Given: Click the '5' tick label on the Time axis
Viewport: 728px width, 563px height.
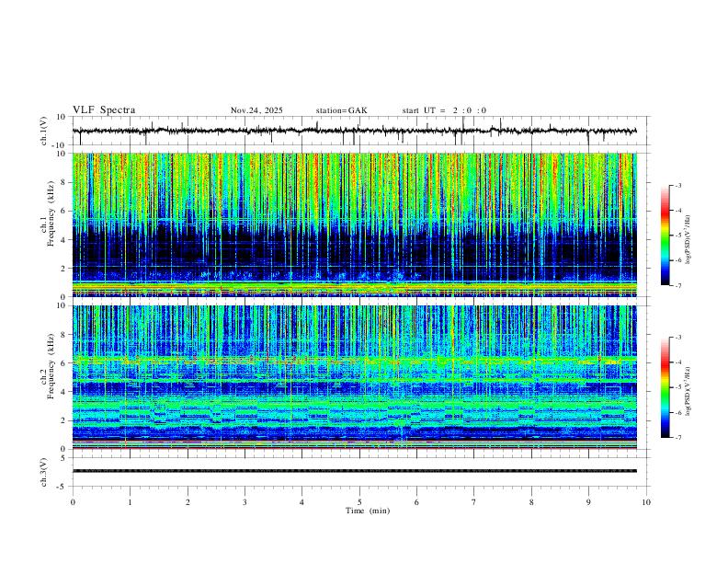Looking at the screenshot, I should pos(359,502).
